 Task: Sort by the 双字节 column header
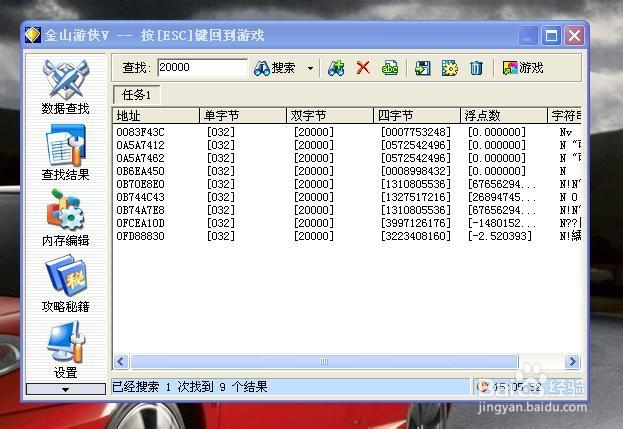point(330,116)
